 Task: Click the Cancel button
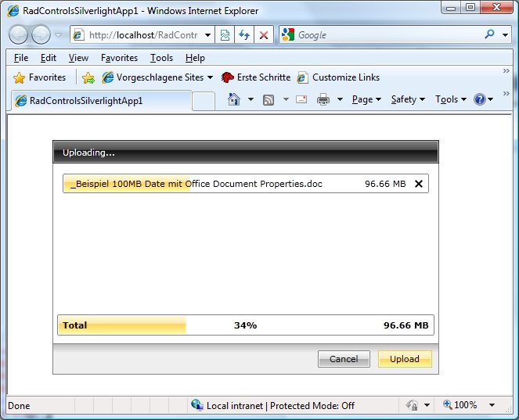tap(344, 359)
